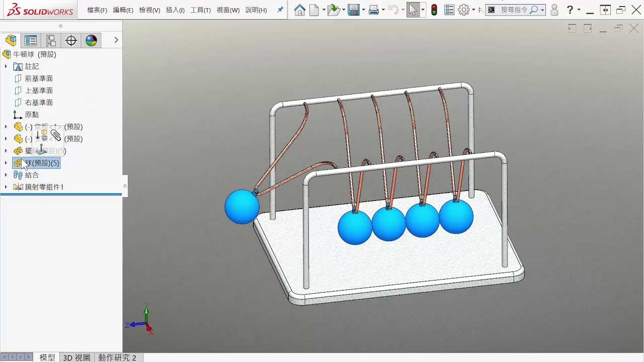Open the Print dropdown arrow
Image resolution: width=644 pixels, height=362 pixels.
[x=383, y=10]
